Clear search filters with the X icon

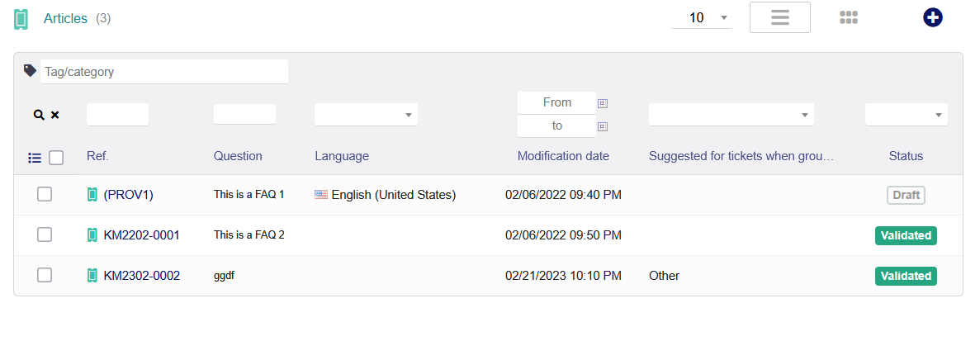tap(55, 115)
